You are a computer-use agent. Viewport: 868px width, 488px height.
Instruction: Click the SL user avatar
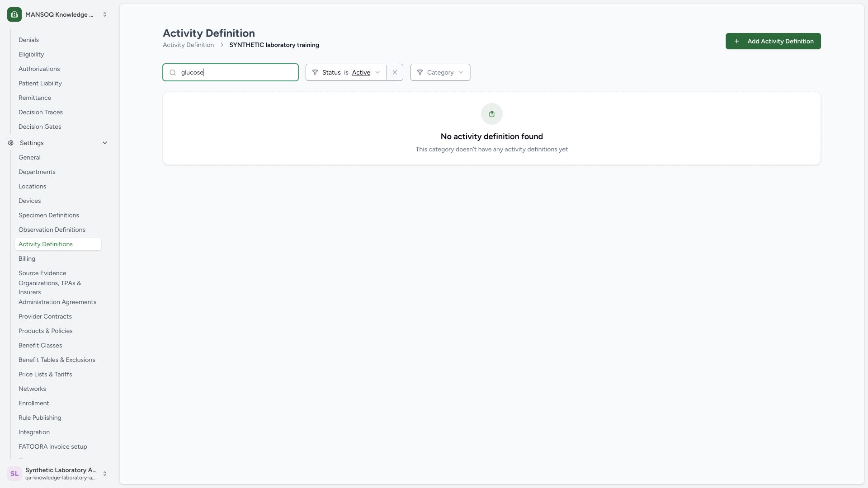pos(14,474)
